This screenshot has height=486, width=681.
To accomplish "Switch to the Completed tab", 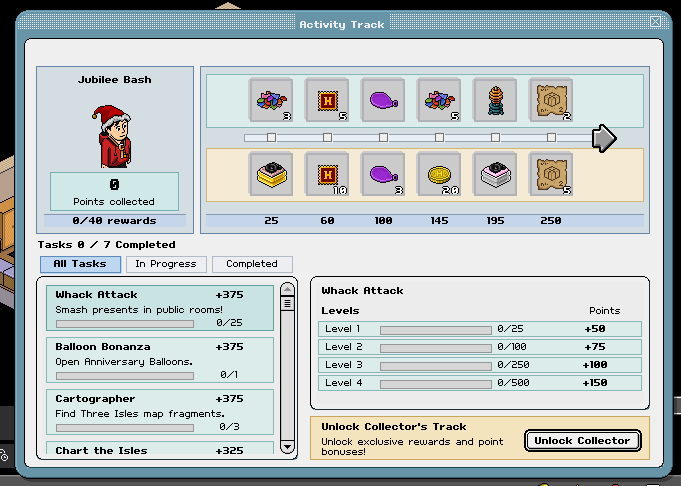I will [252, 264].
